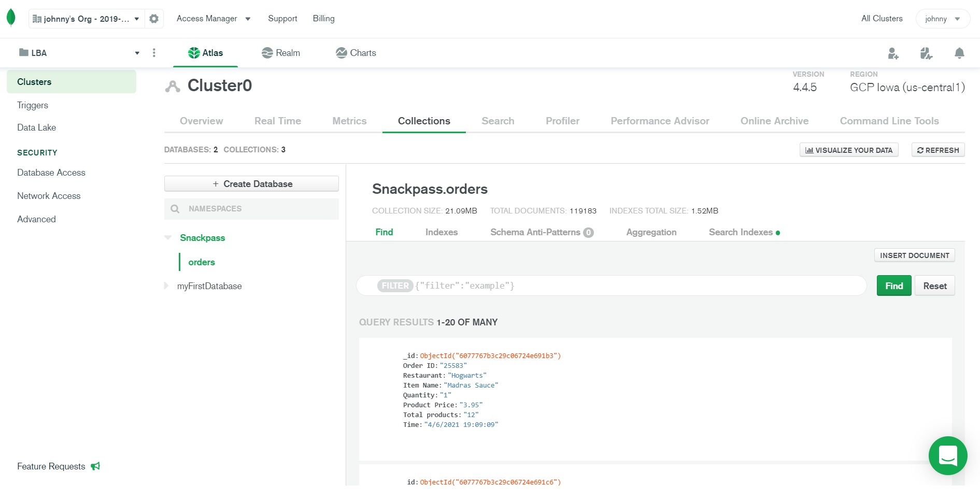Focus the filter query input
The height and width of the screenshot is (500, 980).
pyautogui.click(x=612, y=285)
